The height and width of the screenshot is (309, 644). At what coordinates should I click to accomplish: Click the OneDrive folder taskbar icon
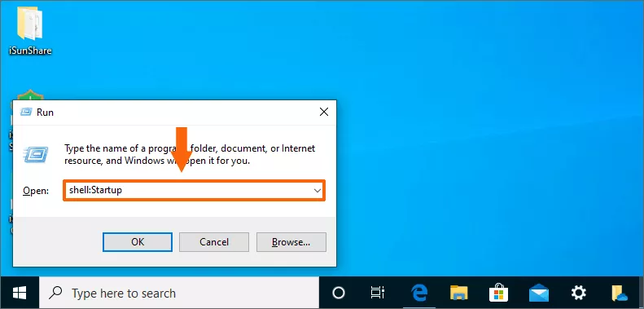pyautogui.click(x=620, y=293)
